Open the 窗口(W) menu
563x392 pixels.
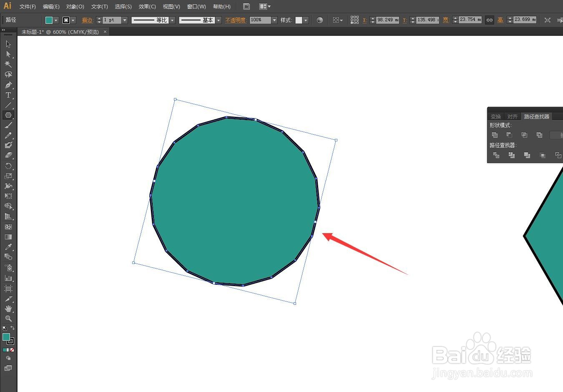[196, 7]
